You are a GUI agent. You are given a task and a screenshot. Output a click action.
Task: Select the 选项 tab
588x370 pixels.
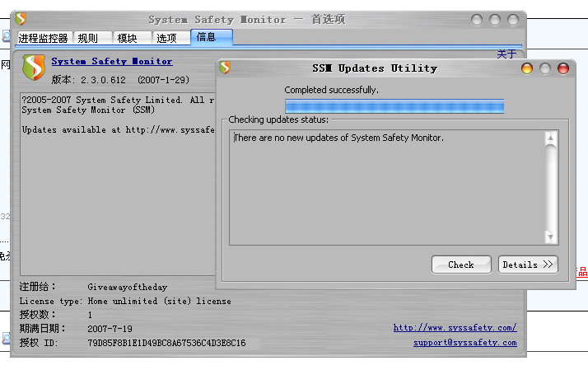[x=171, y=38]
